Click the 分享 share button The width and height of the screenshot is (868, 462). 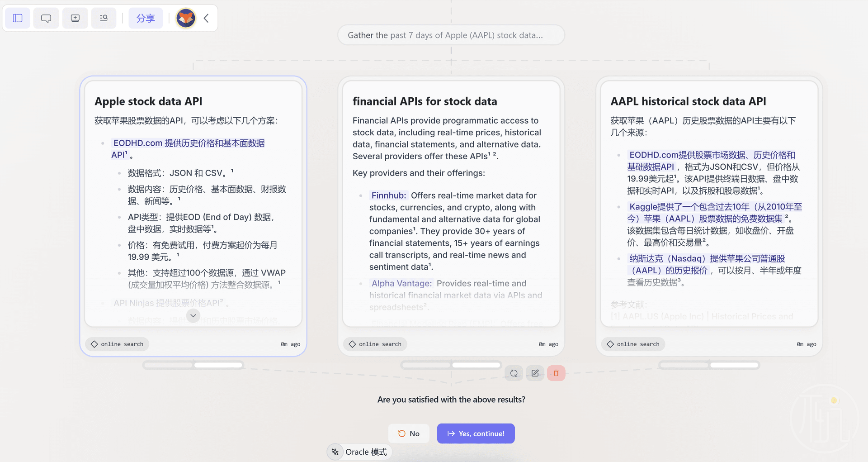click(x=146, y=18)
